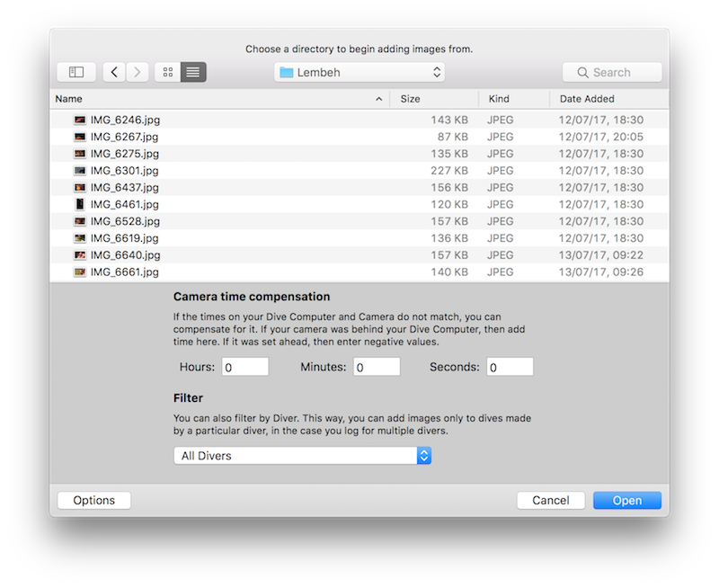This screenshot has height=588, width=719.
Task: Click the 87 KB size value
Action: (x=453, y=137)
